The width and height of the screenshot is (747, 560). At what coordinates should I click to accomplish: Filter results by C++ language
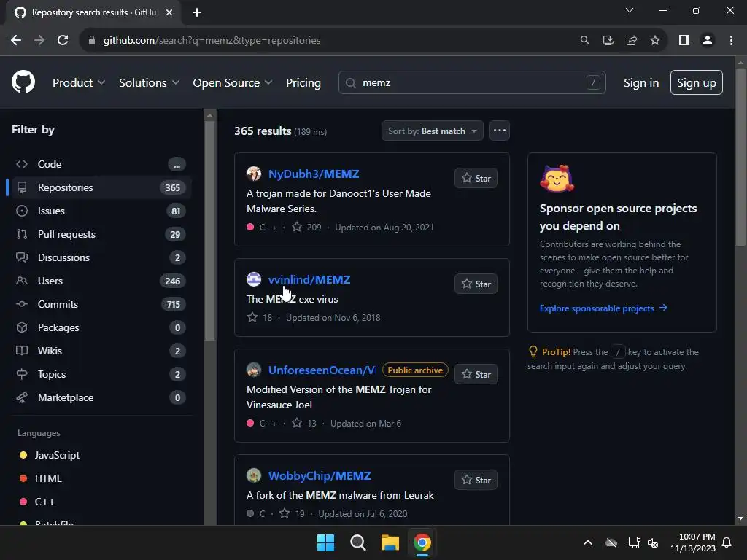click(37, 502)
